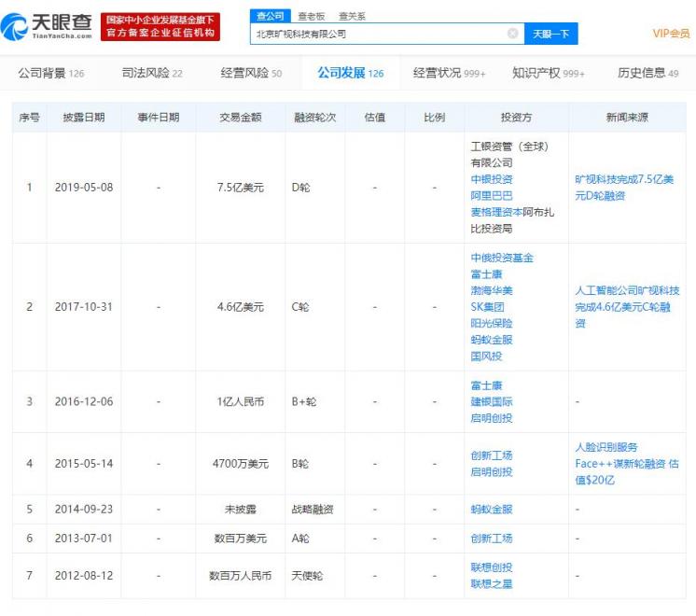Click the amount 数百万人民币

[241, 576]
